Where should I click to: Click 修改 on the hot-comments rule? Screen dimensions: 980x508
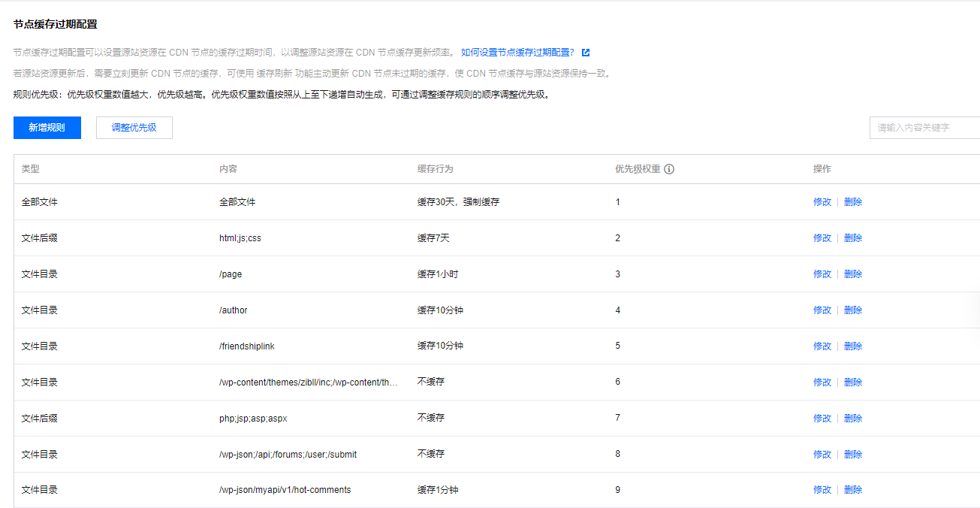coord(822,489)
